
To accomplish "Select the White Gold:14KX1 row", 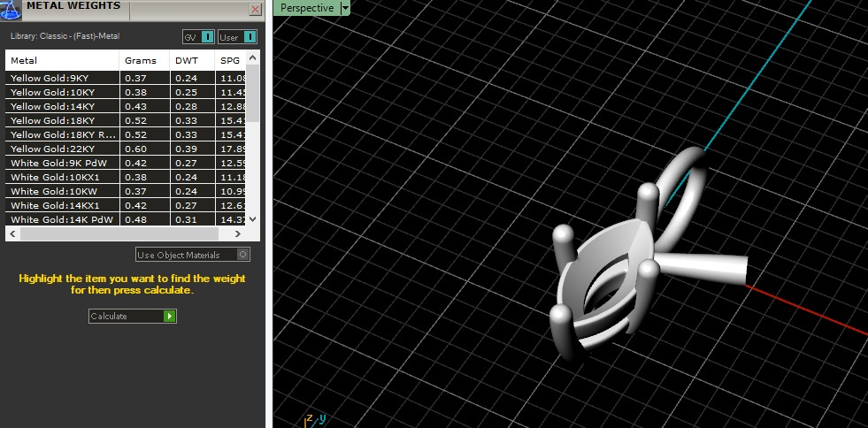I will click(125, 205).
